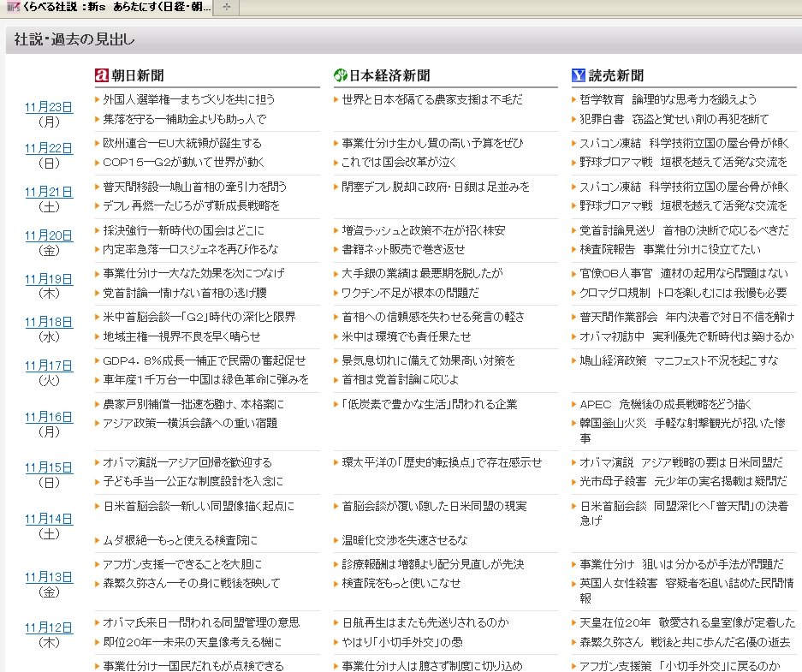
Task: Click the Nikkei green logo icon
Action: point(340,75)
